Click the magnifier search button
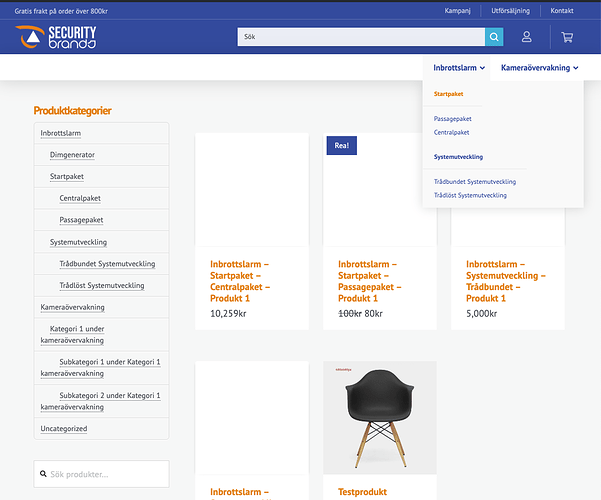 494,37
